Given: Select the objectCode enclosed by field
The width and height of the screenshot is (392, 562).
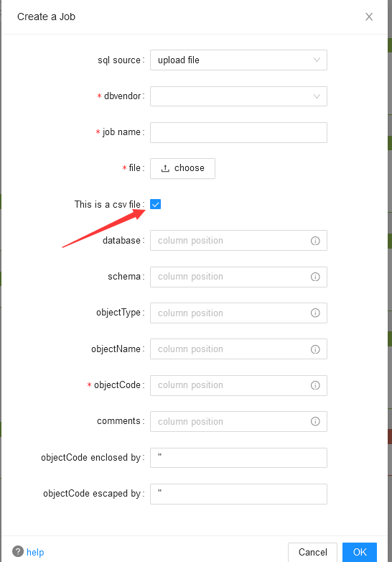Looking at the screenshot, I should [238, 457].
